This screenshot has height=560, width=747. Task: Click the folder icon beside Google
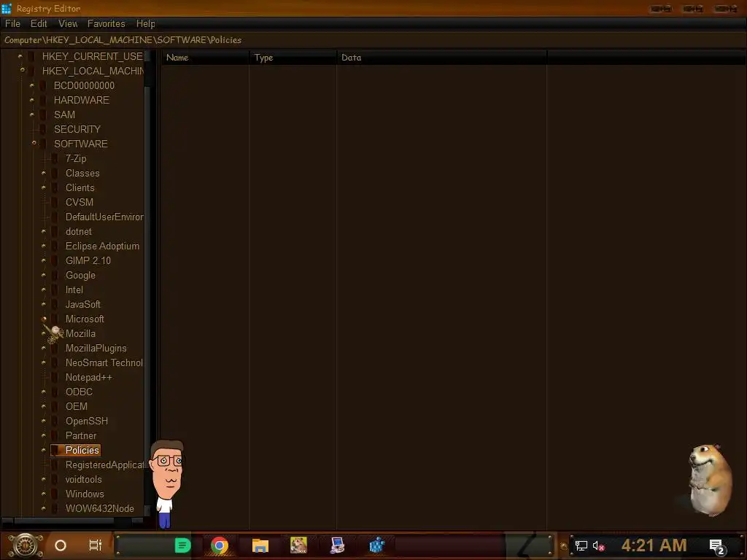click(x=55, y=275)
